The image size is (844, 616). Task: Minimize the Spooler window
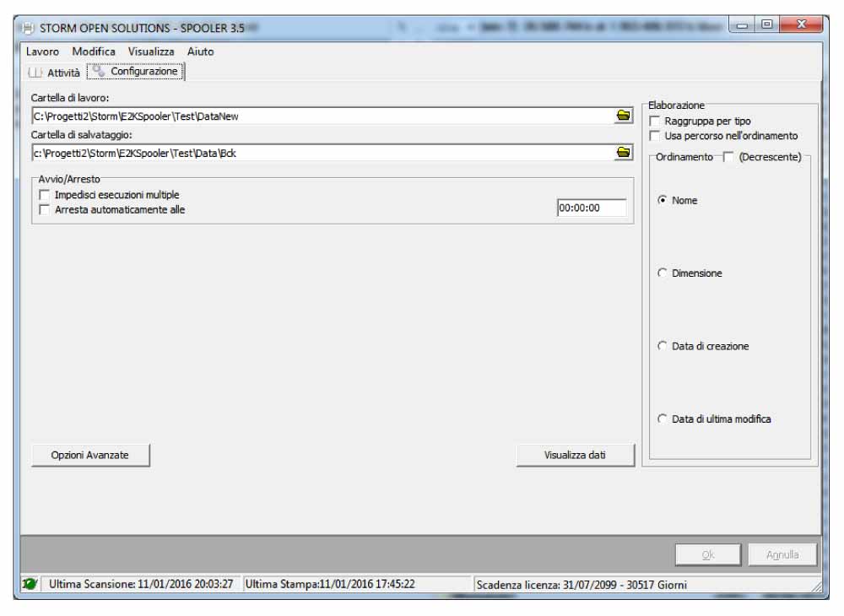[x=742, y=24]
